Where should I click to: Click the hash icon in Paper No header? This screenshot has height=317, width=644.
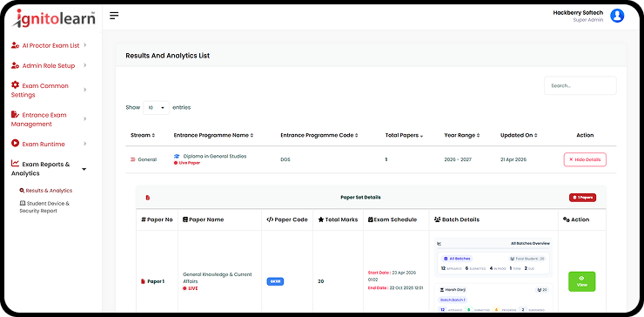[144, 219]
